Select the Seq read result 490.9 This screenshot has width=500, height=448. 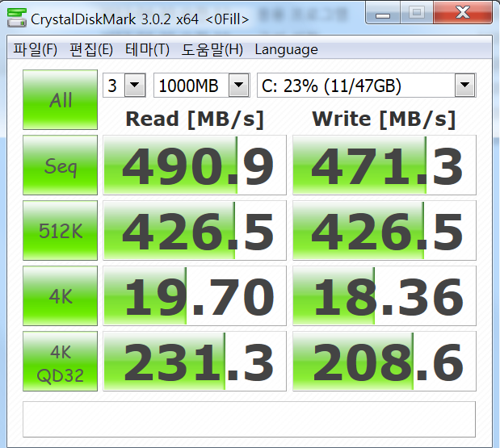tap(195, 165)
